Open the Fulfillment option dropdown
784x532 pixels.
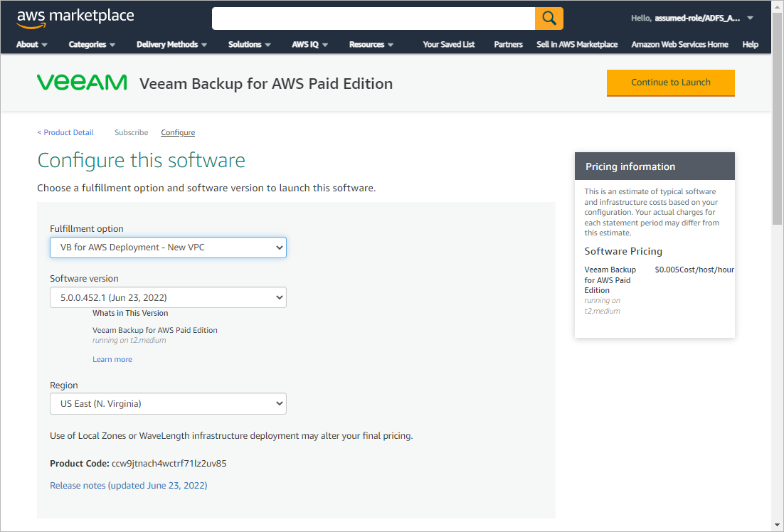168,248
